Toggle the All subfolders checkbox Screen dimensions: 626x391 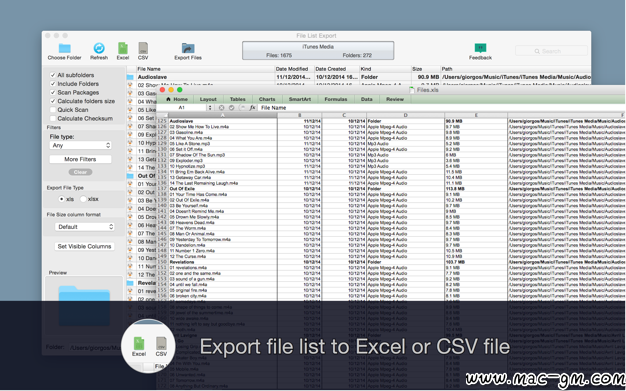[x=53, y=75]
